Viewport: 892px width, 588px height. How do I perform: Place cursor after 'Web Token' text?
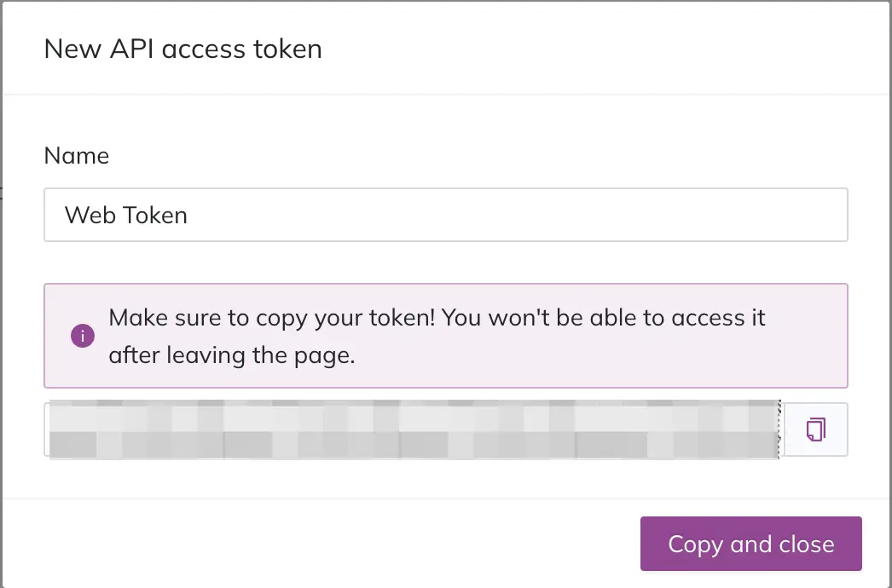(188, 215)
